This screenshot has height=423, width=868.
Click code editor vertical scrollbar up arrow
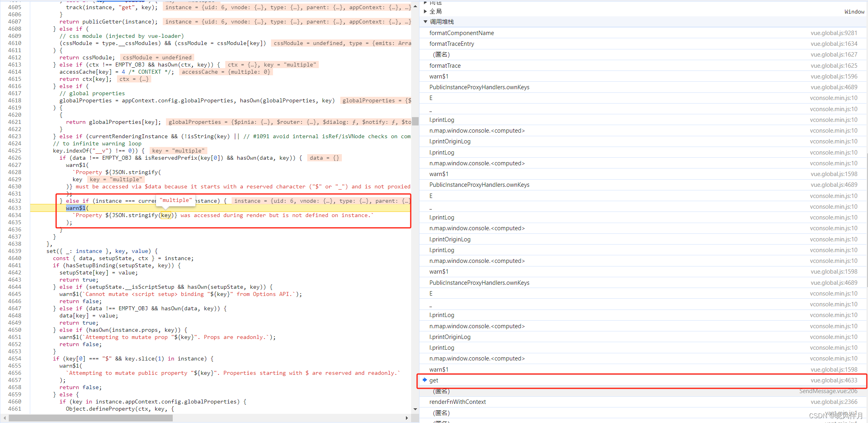coord(415,6)
